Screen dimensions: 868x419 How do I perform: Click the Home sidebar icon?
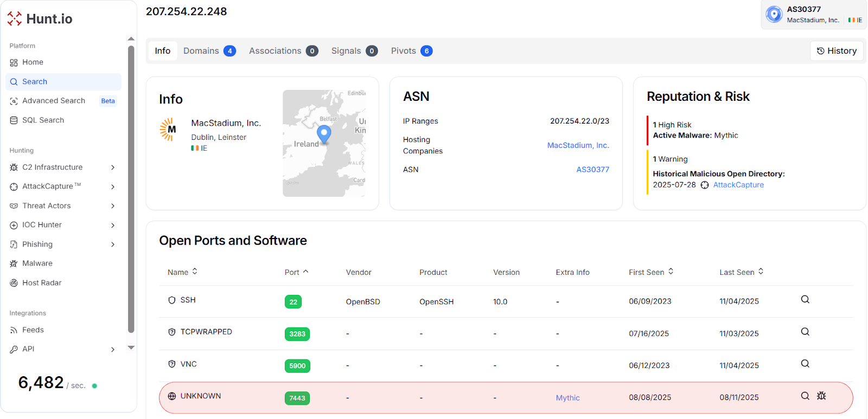pos(14,62)
